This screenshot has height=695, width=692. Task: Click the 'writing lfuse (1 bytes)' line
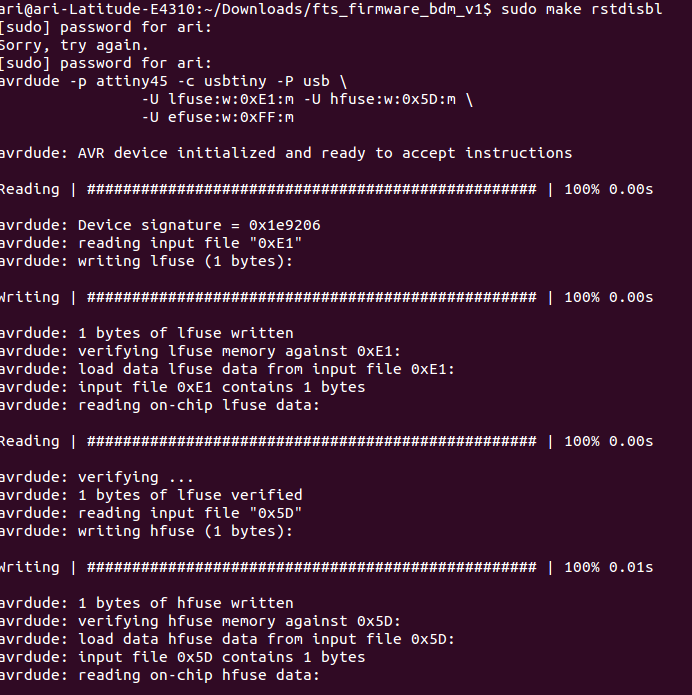(146, 262)
